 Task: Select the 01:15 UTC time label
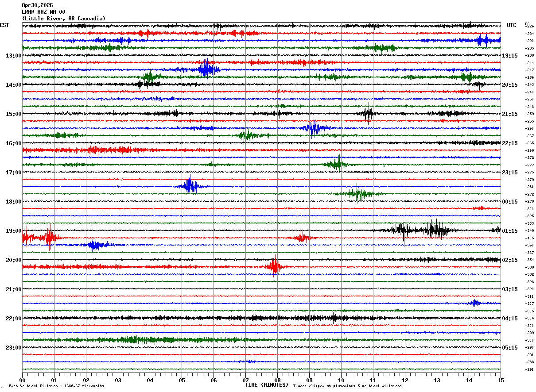510,231
